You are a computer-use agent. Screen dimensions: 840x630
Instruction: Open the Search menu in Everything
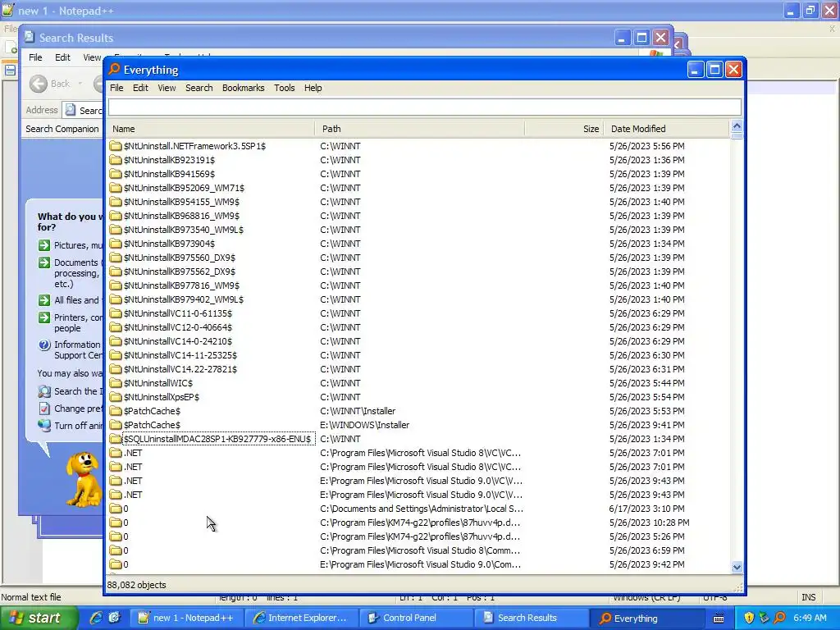(x=199, y=88)
